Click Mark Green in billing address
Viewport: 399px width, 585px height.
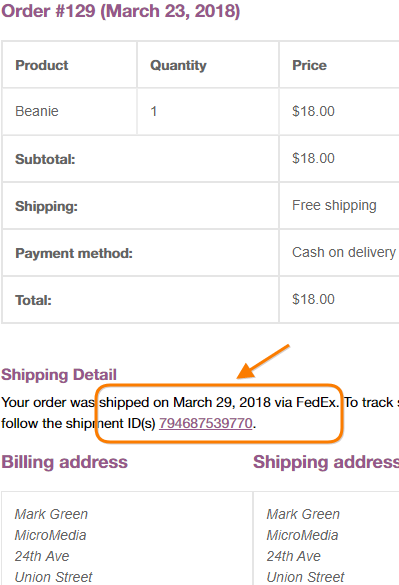[x=51, y=514]
